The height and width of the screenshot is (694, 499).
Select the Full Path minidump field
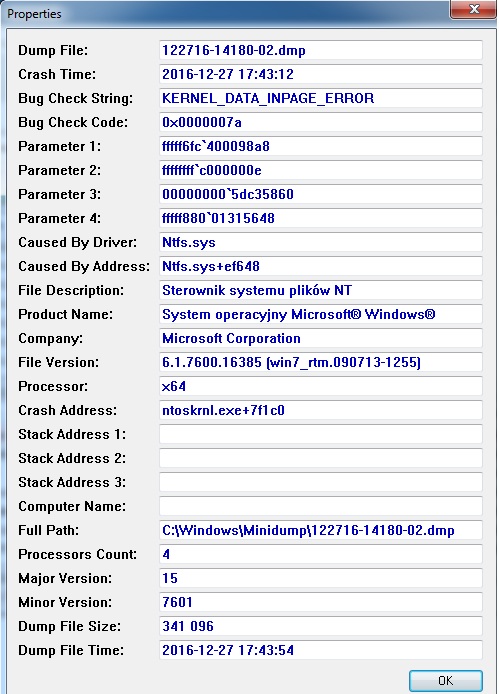321,530
